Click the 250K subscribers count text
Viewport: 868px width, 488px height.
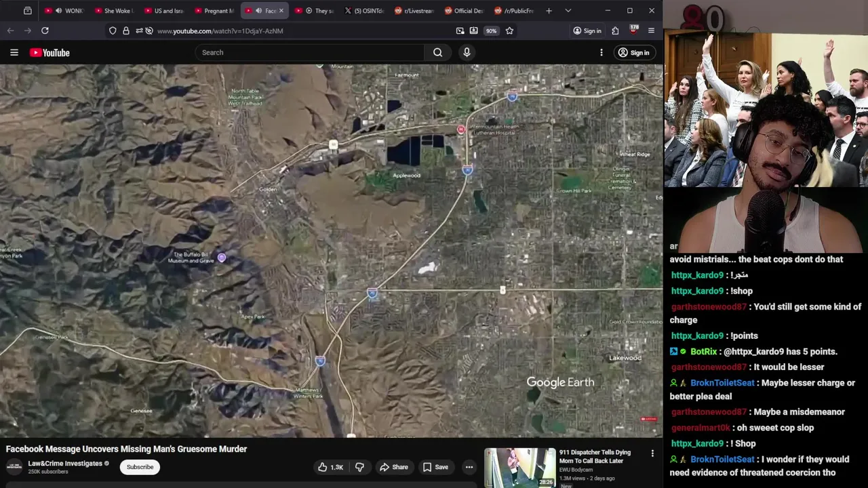point(48,472)
